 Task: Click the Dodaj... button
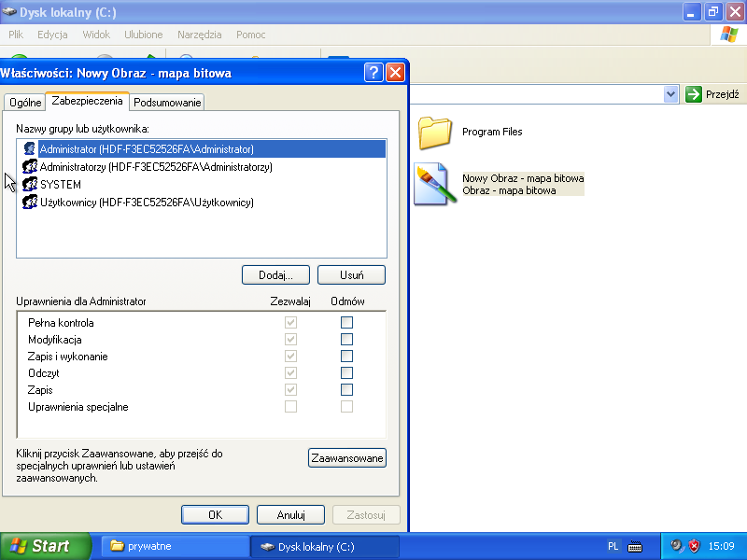[275, 275]
